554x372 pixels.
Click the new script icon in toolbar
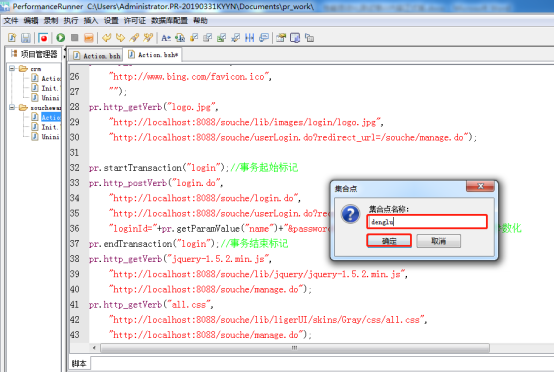point(12,38)
